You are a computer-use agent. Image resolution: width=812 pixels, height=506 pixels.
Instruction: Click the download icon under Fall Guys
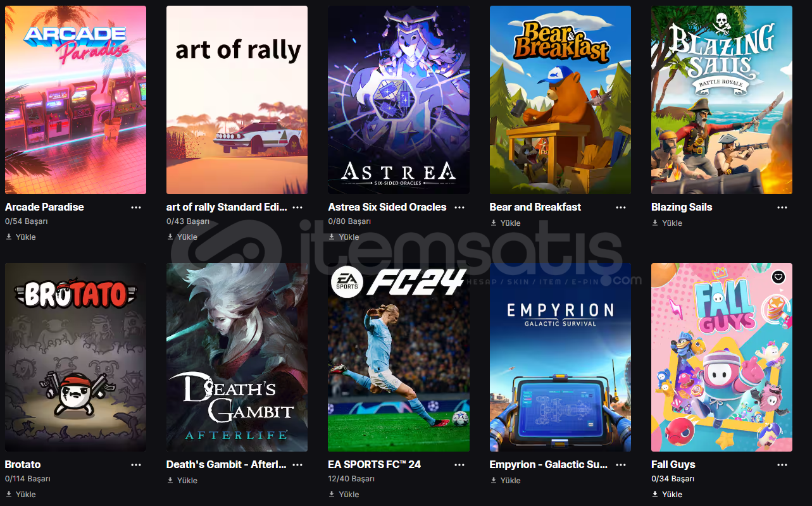[655, 494]
